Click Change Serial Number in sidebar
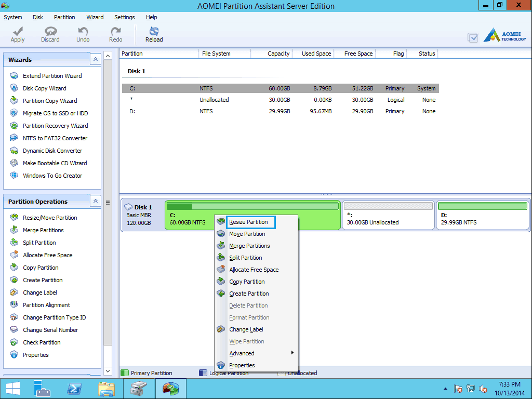Image resolution: width=532 pixels, height=399 pixels. point(50,330)
